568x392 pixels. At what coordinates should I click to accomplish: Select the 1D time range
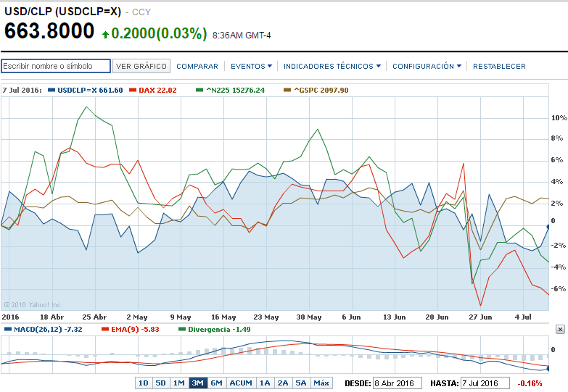pyautogui.click(x=144, y=383)
